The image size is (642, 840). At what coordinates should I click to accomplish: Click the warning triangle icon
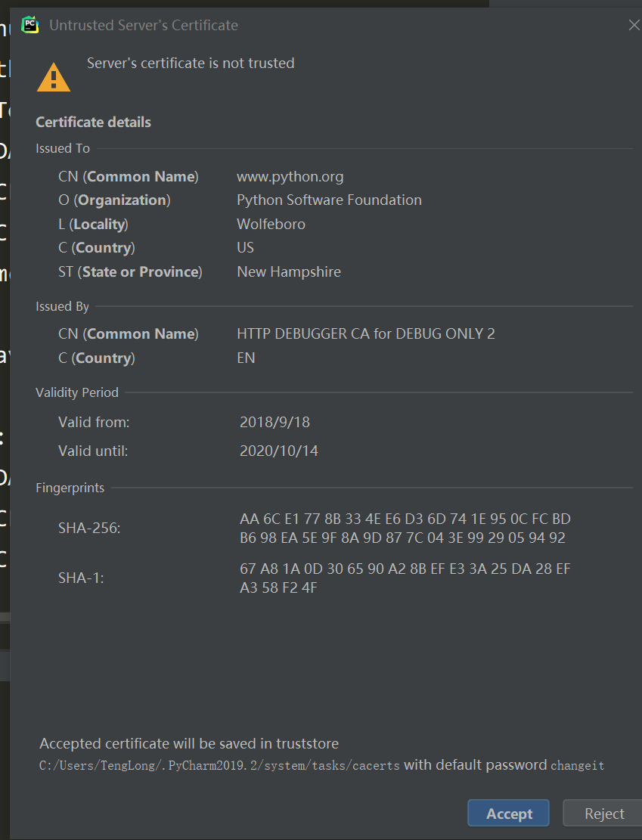(x=53, y=76)
